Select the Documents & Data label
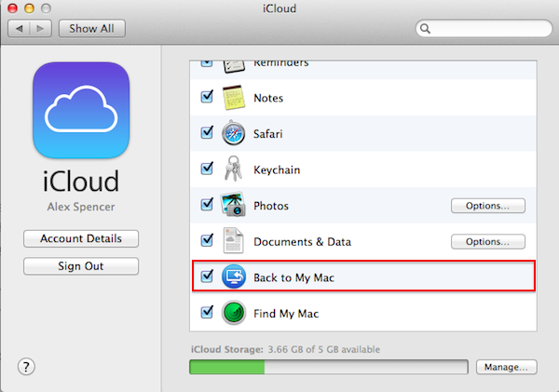 [302, 242]
